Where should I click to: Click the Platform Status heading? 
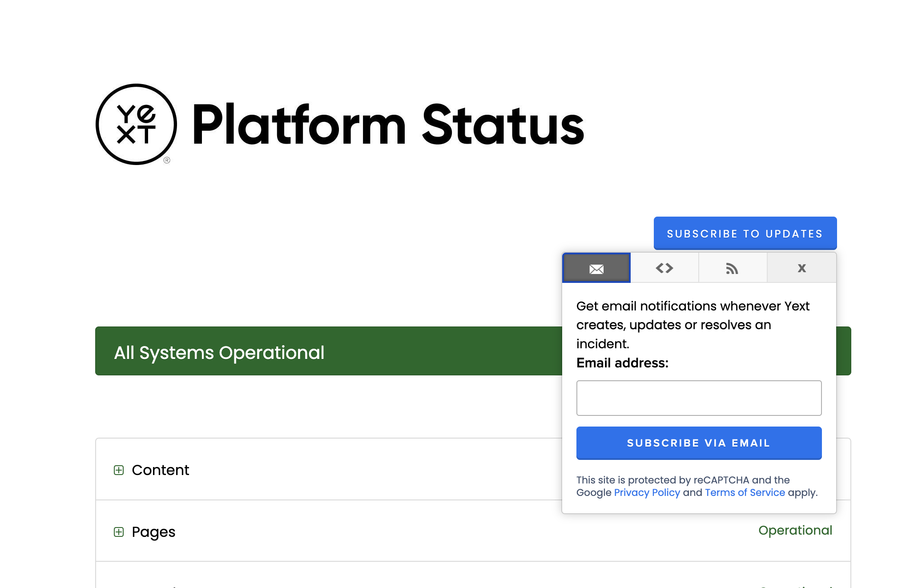coord(387,125)
